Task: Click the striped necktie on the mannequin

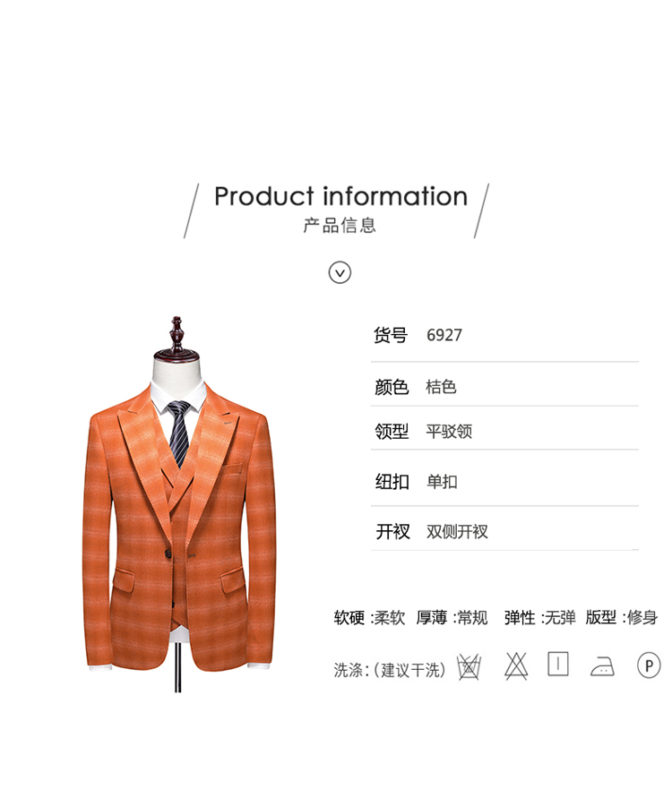Action: 178,433
